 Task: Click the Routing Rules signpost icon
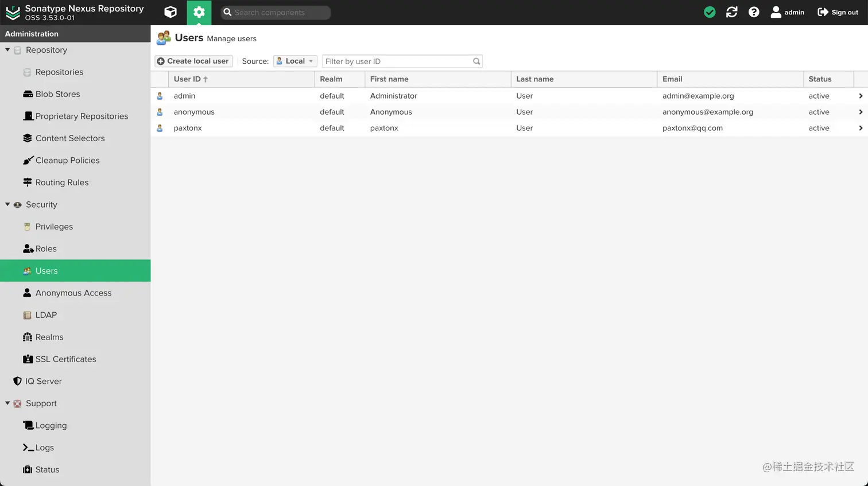[28, 182]
